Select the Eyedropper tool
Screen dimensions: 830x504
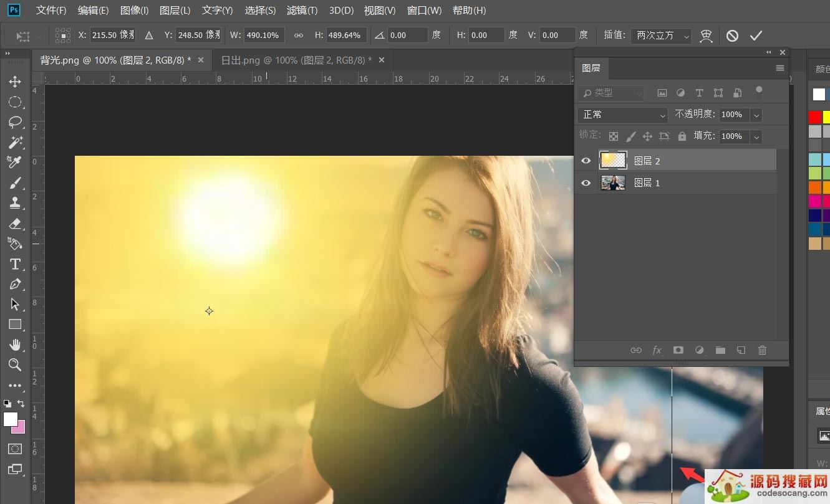tap(15, 163)
